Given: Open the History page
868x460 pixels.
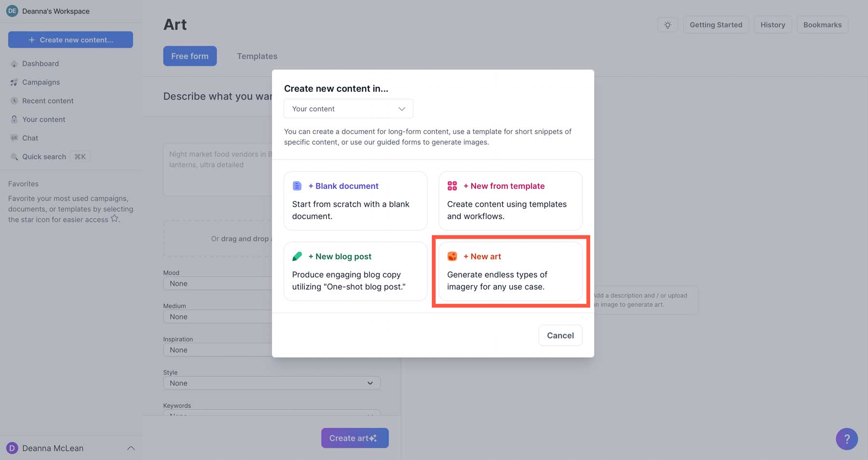Looking at the screenshot, I should (773, 25).
